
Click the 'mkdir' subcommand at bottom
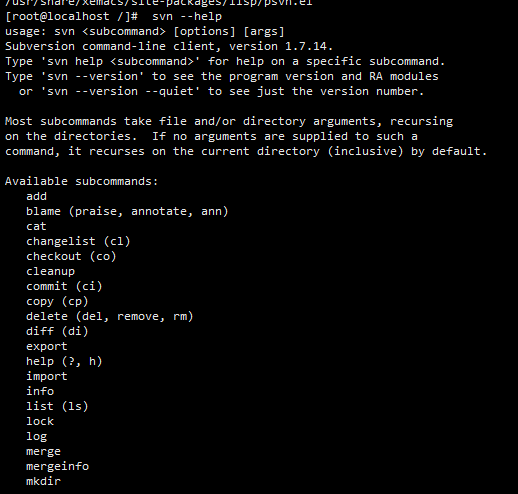click(x=44, y=481)
